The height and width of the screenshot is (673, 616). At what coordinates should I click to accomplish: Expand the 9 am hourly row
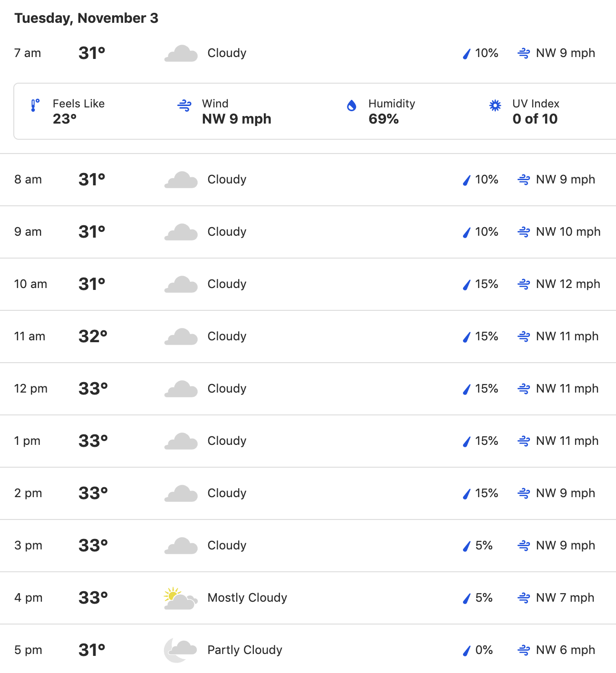308,232
